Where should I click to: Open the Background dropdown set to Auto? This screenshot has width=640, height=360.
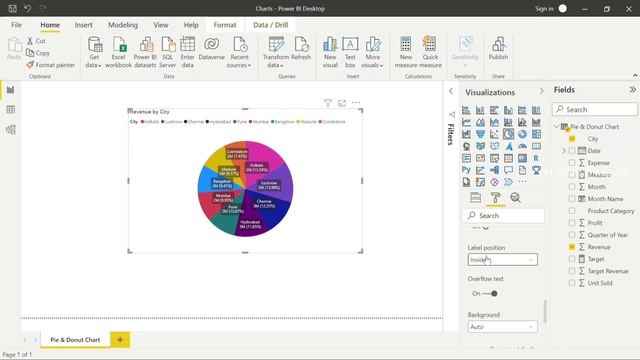(502, 327)
